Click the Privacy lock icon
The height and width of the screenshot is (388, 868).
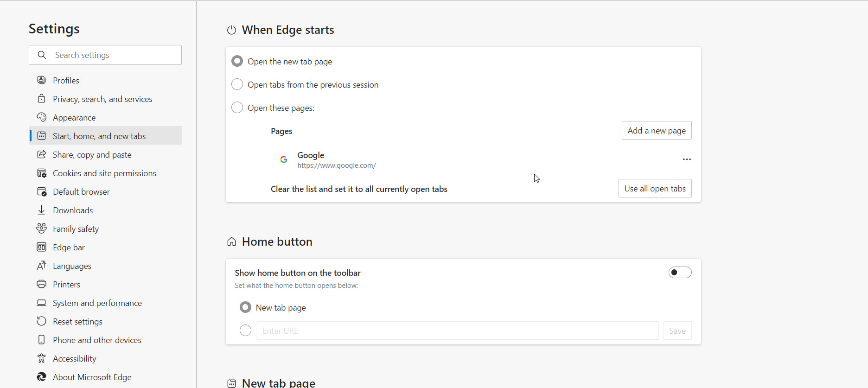coord(42,99)
